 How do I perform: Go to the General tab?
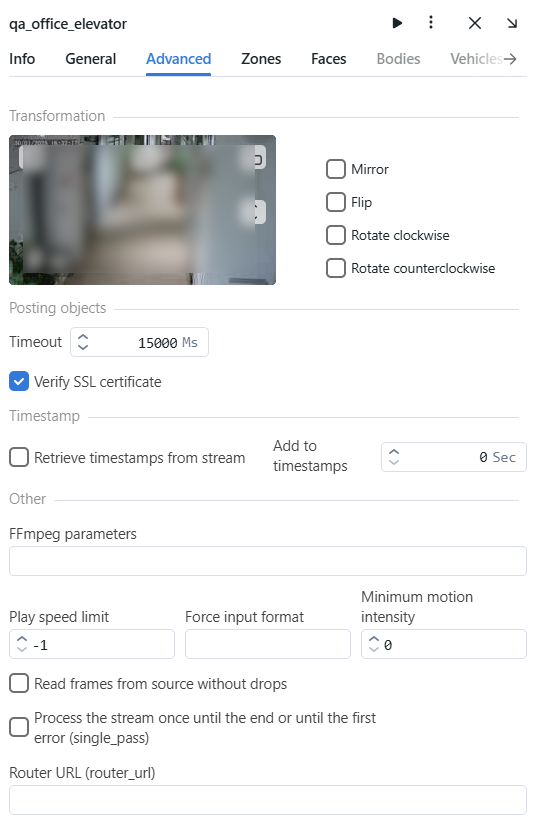tap(91, 59)
